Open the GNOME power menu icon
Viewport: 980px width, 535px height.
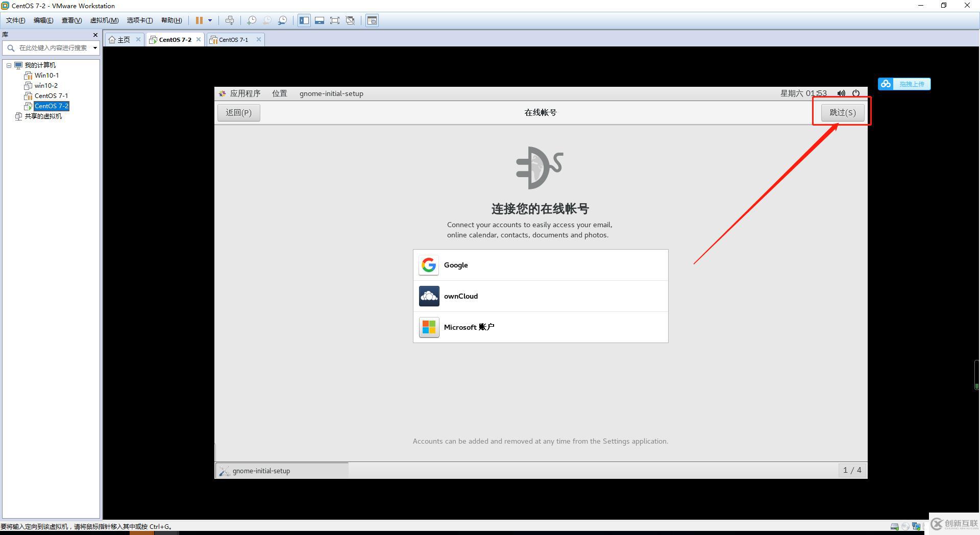856,93
